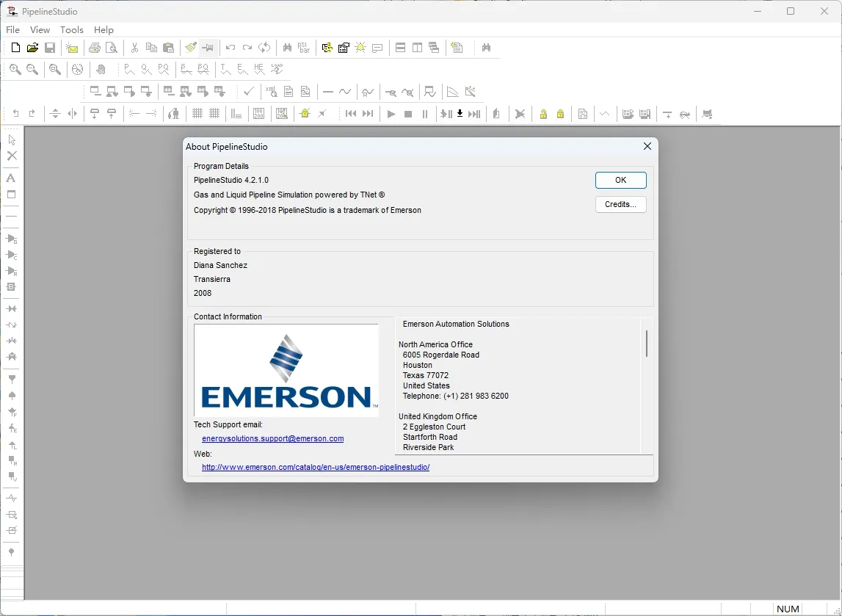Open the View menu

[40, 30]
